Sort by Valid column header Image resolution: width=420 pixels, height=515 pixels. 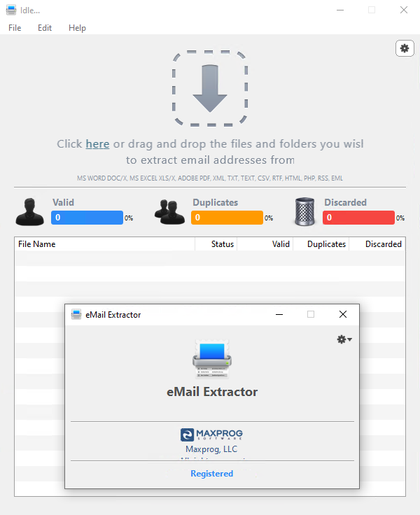[x=265, y=244]
